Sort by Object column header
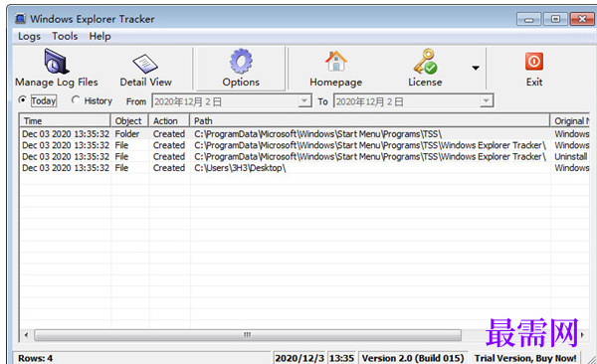597x364 pixels. [x=129, y=121]
